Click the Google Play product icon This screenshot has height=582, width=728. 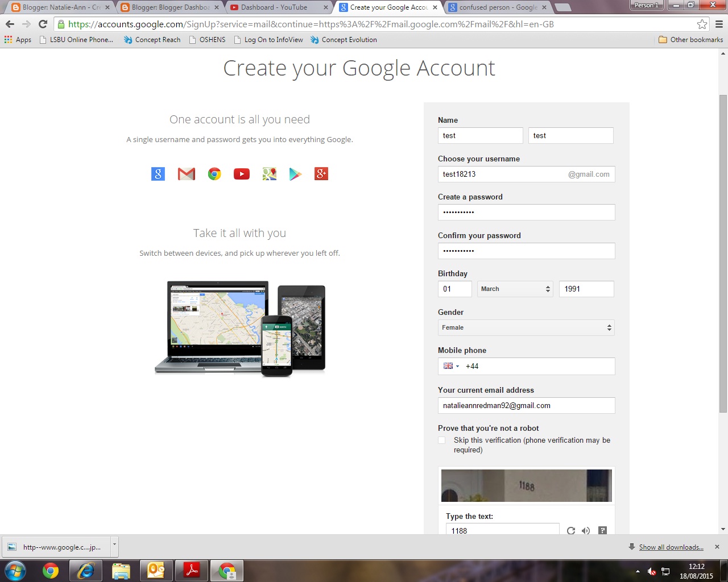point(295,174)
